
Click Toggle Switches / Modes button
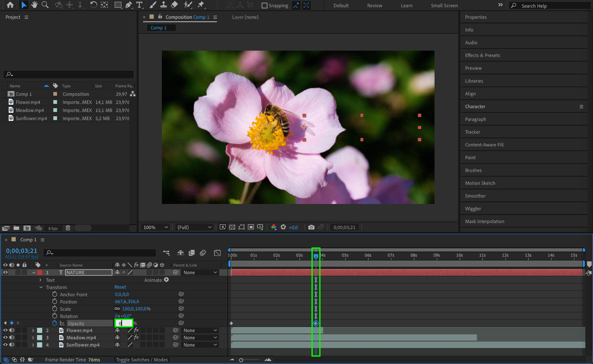(142, 360)
